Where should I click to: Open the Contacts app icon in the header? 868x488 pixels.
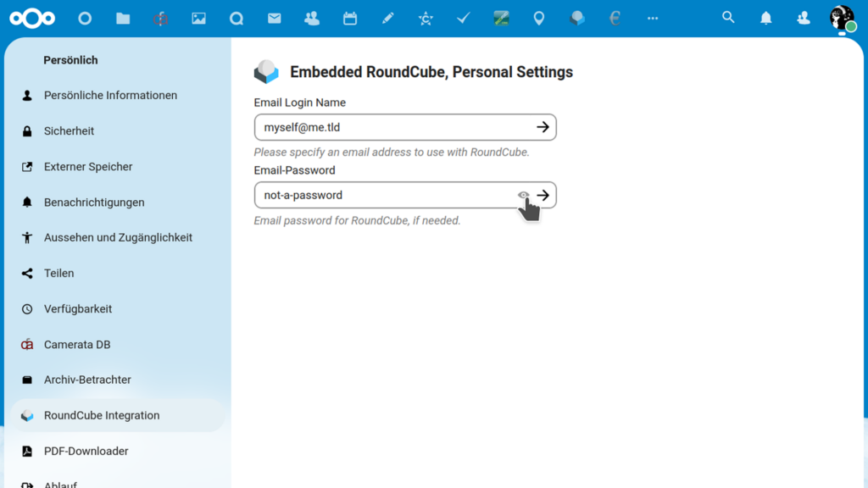pos(312,17)
